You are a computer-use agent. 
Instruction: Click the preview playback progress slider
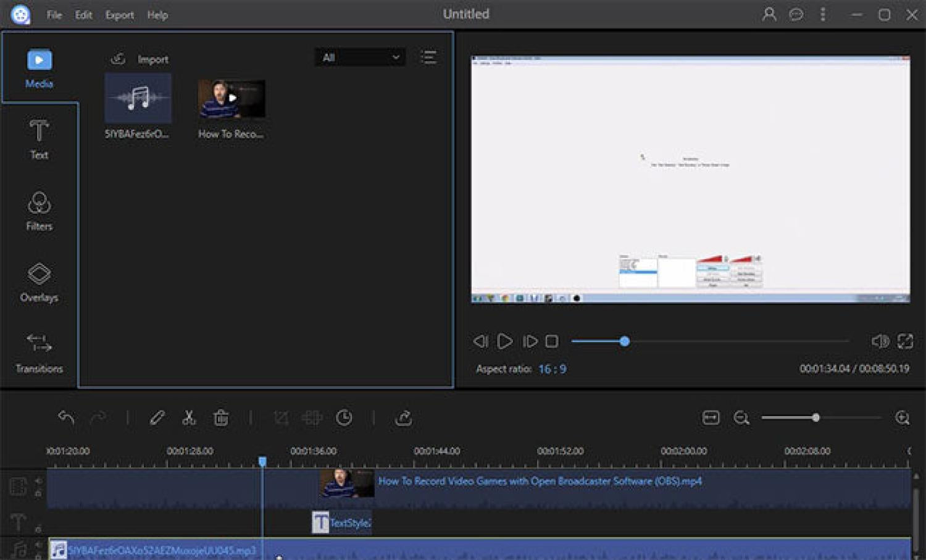pyautogui.click(x=710, y=341)
